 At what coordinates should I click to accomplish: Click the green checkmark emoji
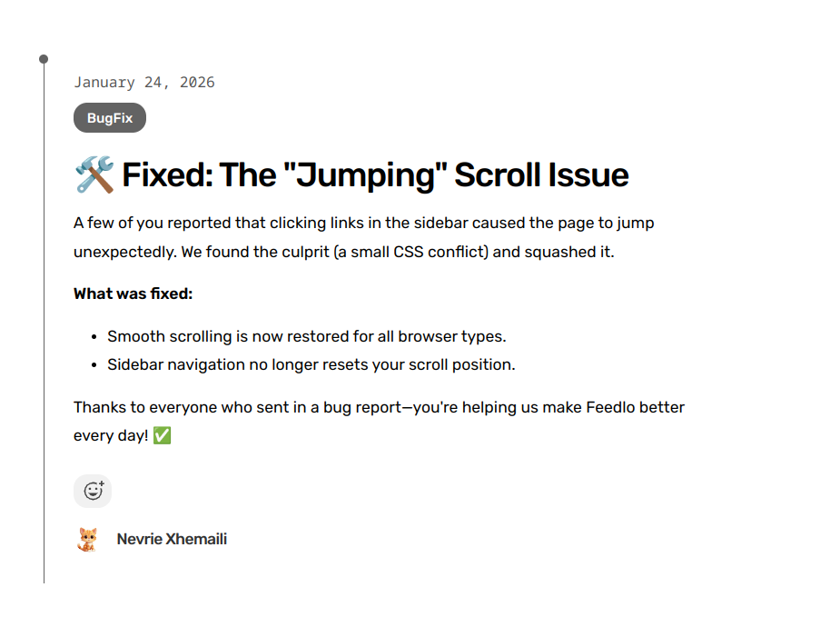162,436
